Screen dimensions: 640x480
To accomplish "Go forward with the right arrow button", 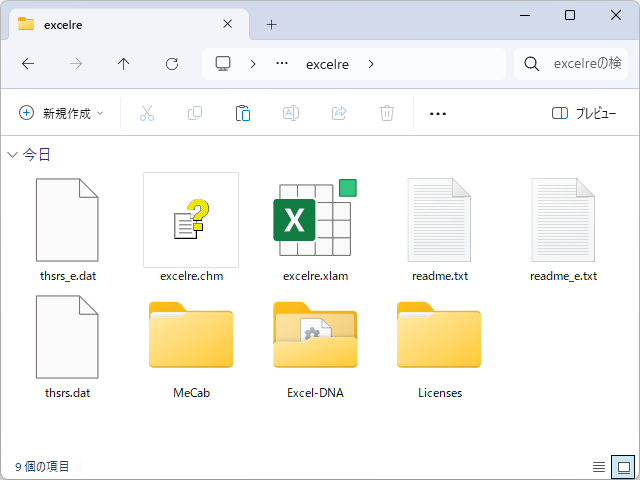I will click(x=76, y=64).
